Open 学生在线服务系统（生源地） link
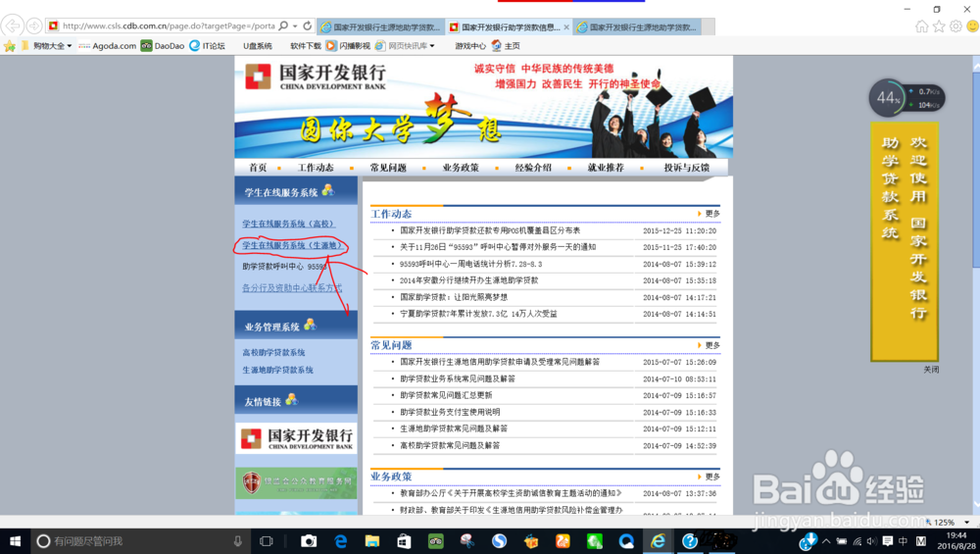This screenshot has height=554, width=980. (x=293, y=246)
